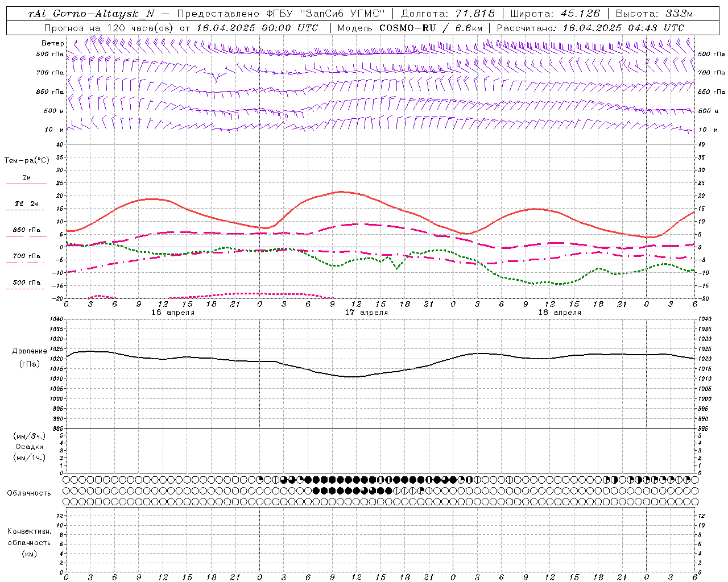728x582 pixels.
Task: Click the (мм/3ч.) precipitation unit label
Action: 30,436
